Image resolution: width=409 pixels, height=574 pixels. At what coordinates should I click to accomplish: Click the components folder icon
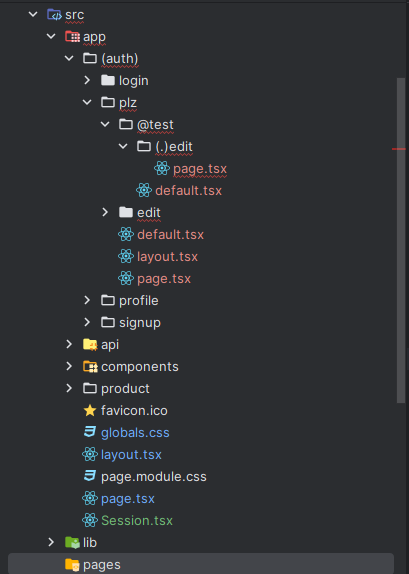(90, 366)
